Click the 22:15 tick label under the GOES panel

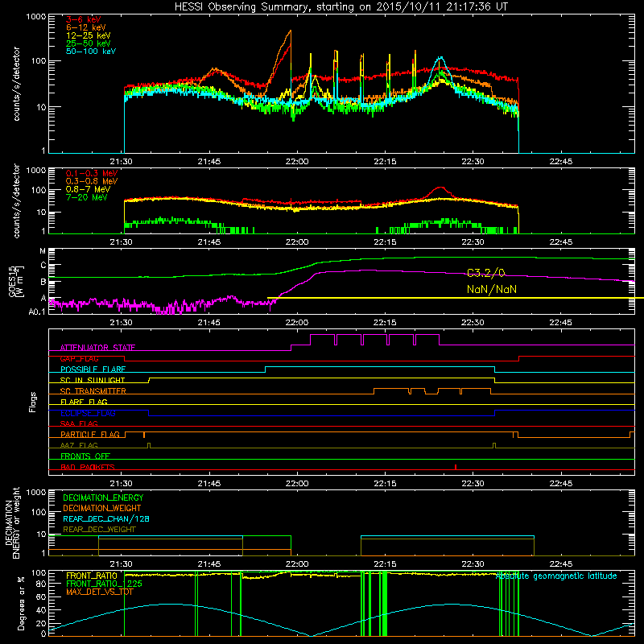[385, 323]
